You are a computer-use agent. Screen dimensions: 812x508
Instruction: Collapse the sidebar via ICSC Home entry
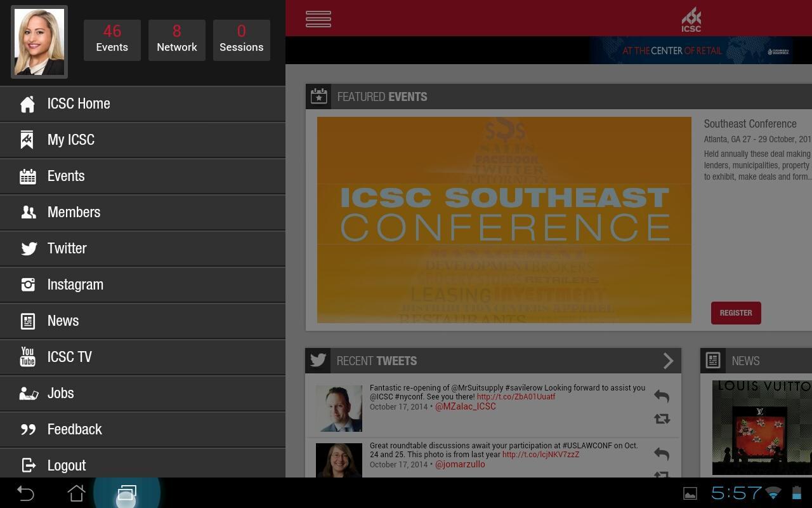point(79,103)
